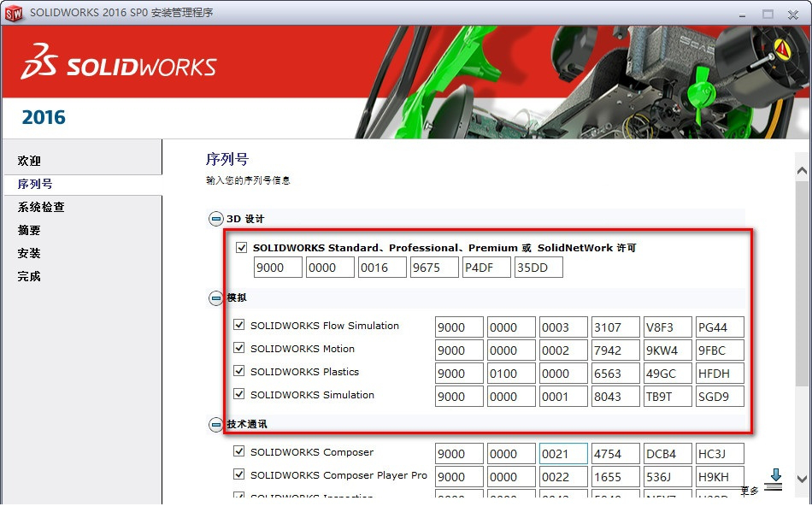Uncheck SOLIDWORKS Standard, Professional, Premium checkbox
This screenshot has height=524, width=812.
point(241,248)
